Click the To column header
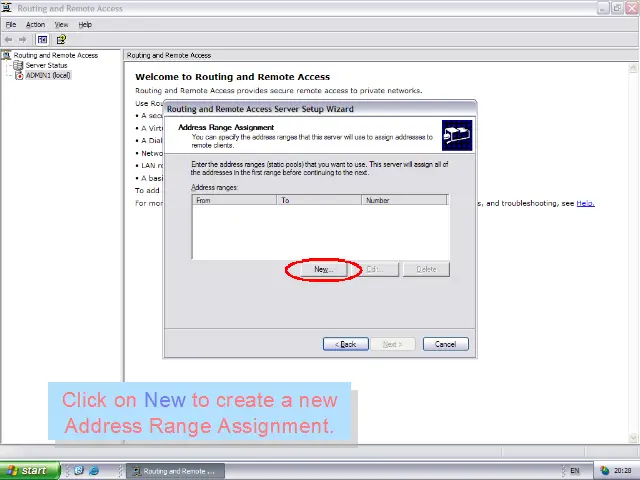 319,200
